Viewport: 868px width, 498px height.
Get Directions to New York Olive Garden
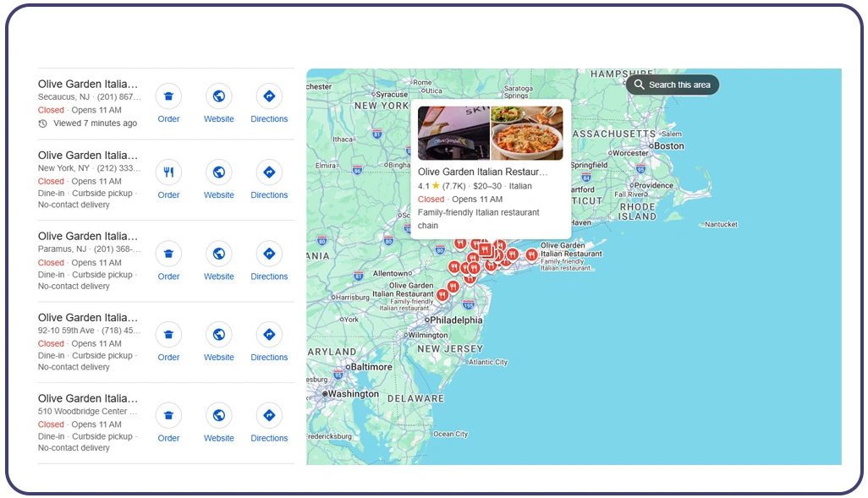[x=269, y=172]
